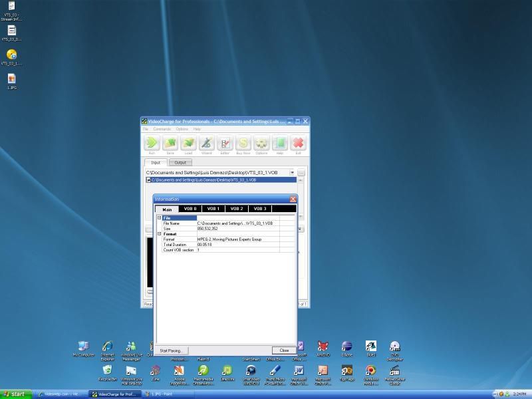Image resolution: width=532 pixels, height=399 pixels.
Task: Click the file list scrollbar up arrow
Action: [301, 180]
